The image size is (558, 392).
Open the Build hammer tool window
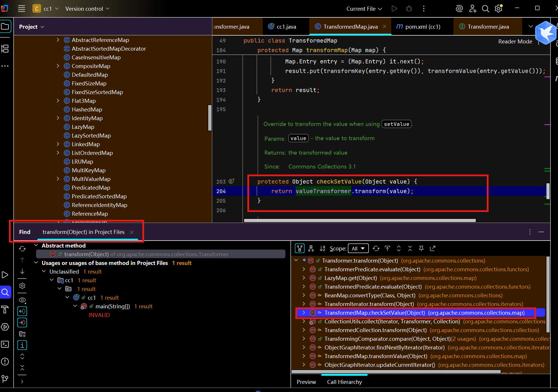pos(5,309)
